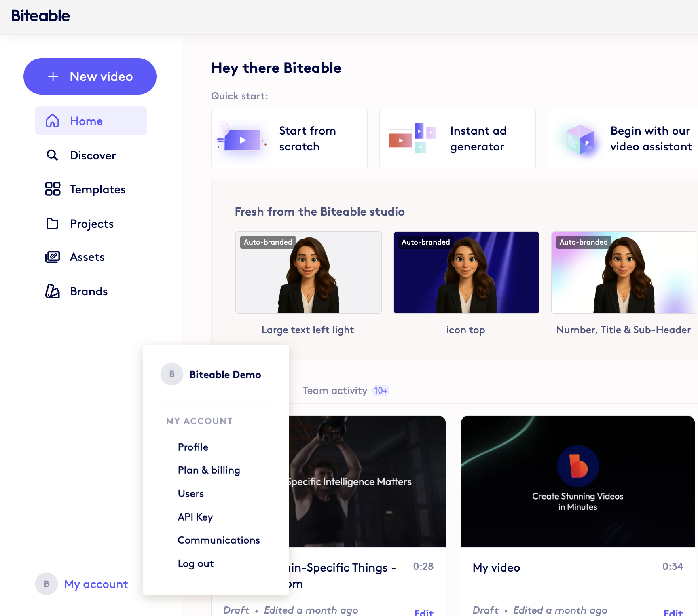
Task: Switch to the Team activity tab
Action: [335, 391]
